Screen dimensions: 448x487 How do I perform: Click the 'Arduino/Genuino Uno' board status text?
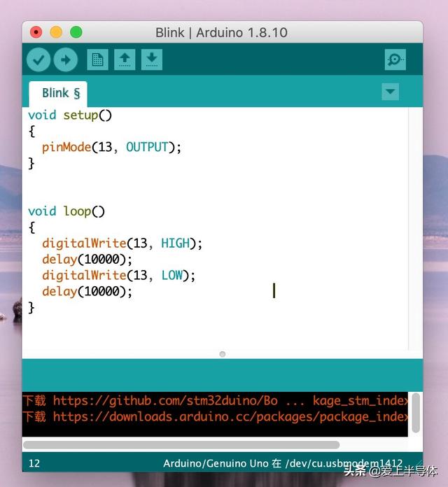[216, 463]
